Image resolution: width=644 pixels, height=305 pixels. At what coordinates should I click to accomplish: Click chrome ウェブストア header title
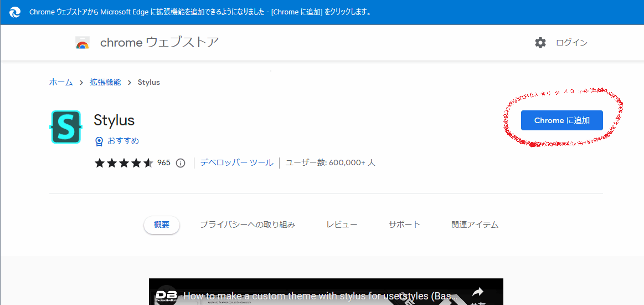pos(159,42)
